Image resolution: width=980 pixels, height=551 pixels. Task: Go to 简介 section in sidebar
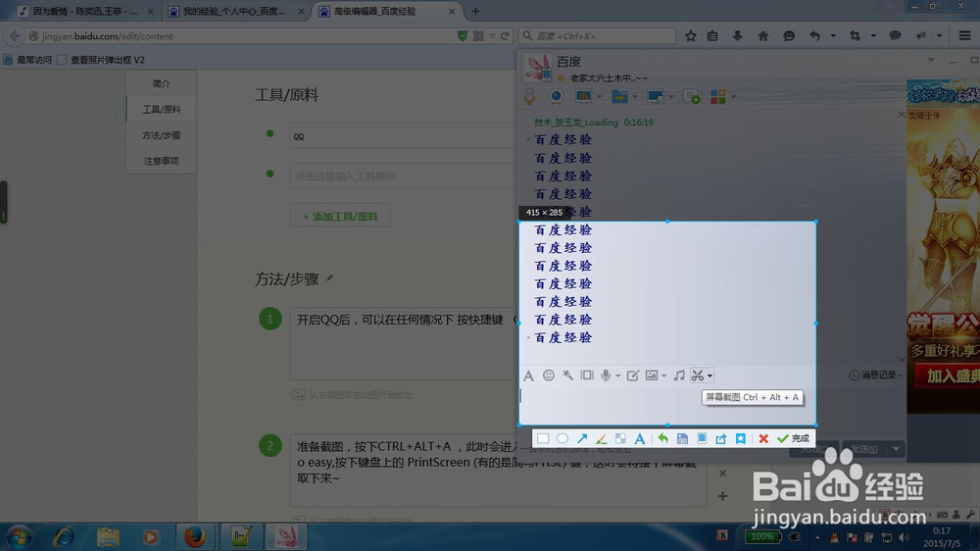pos(162,83)
